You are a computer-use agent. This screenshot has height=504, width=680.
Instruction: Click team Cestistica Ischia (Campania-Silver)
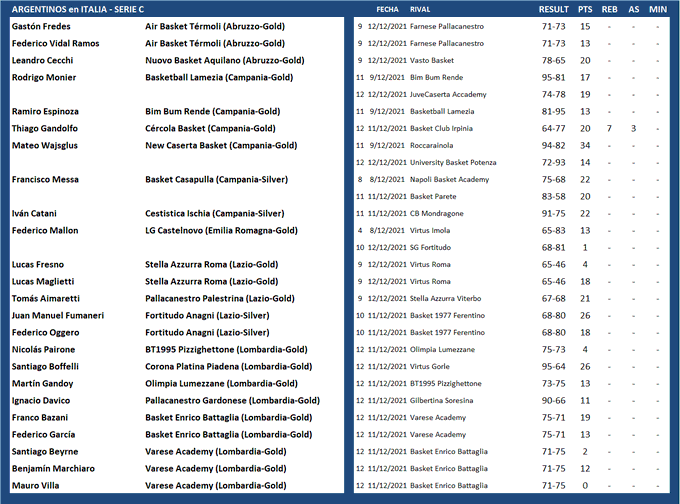click(x=215, y=213)
